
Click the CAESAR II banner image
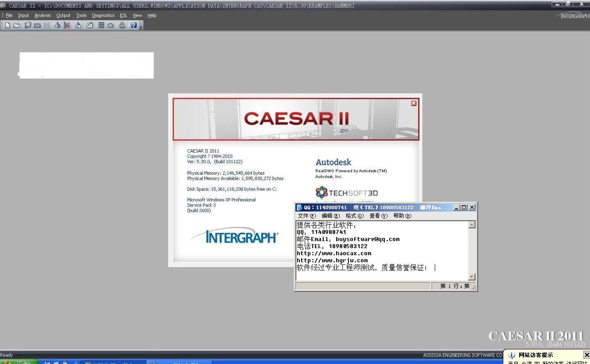(295, 119)
